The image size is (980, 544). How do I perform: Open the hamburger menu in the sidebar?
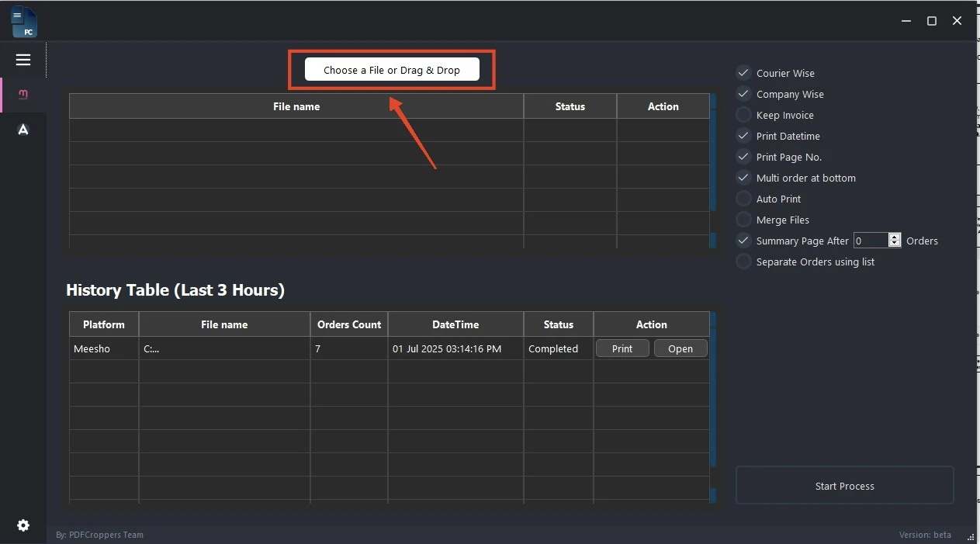(x=23, y=60)
